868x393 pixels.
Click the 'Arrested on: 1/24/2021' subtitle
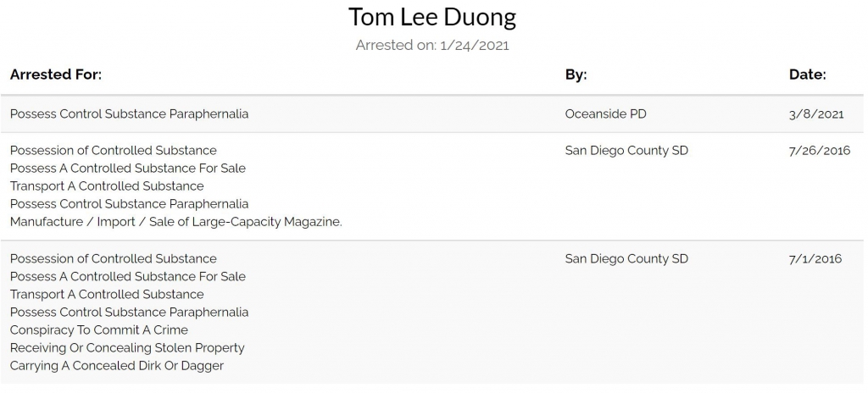432,45
